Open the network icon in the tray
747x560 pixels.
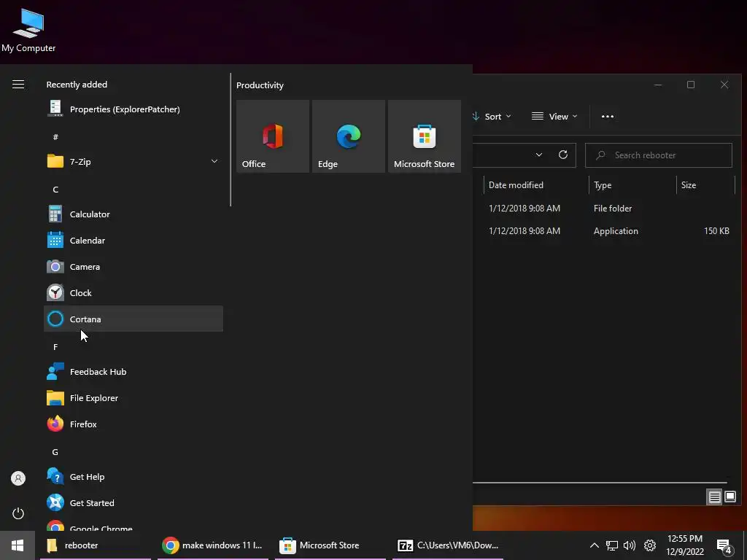click(612, 545)
